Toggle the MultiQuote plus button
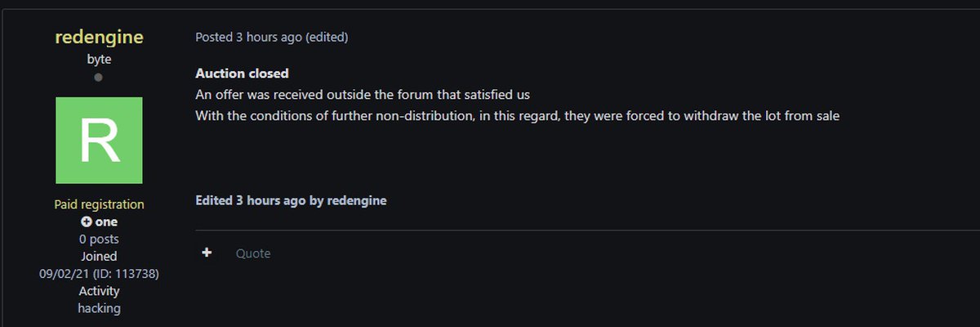This screenshot has height=327, width=980. pos(207,253)
